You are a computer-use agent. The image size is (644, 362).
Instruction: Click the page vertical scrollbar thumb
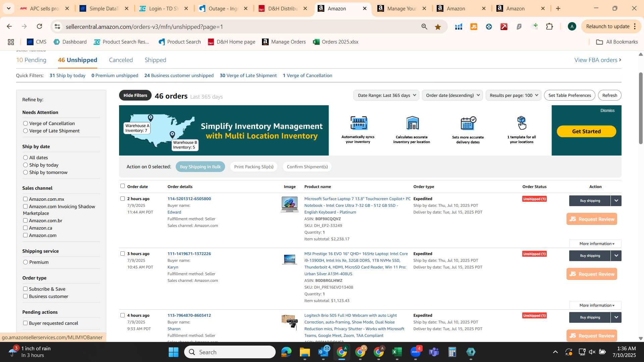pyautogui.click(x=640, y=108)
